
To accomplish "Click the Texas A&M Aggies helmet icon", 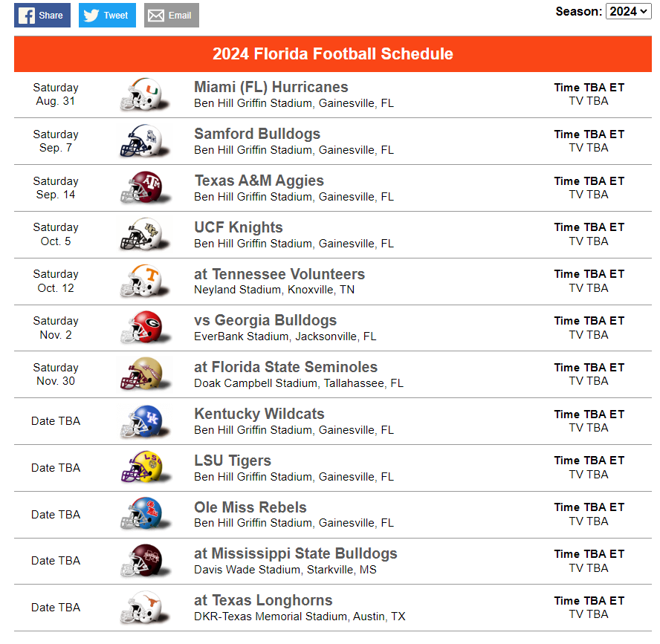I will (144, 188).
